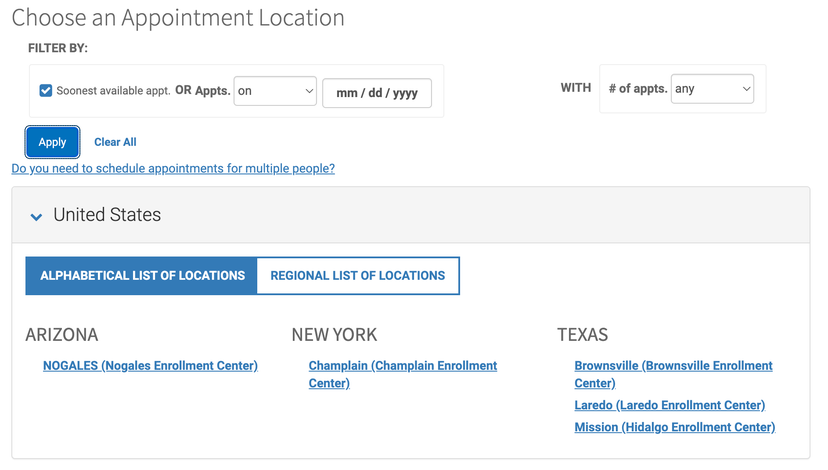Image resolution: width=828 pixels, height=470 pixels.
Task: Choose the Champlain Enrollment Center location
Action: pyautogui.click(x=402, y=366)
